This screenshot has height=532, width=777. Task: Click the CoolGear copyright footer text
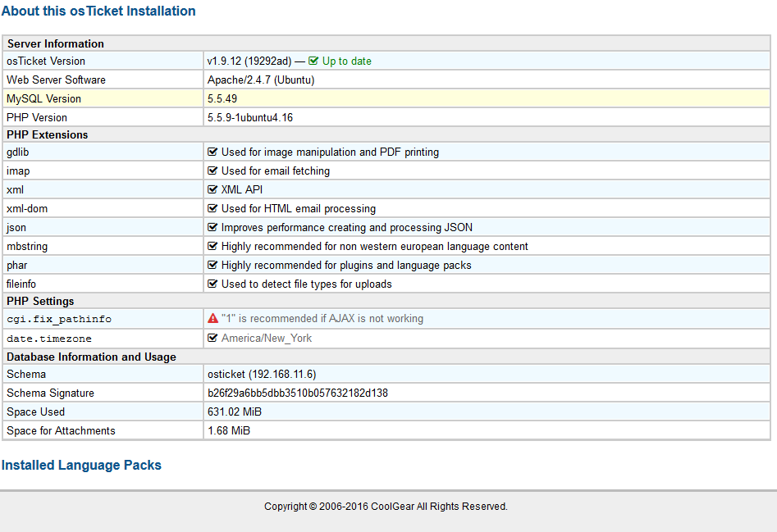click(x=386, y=507)
